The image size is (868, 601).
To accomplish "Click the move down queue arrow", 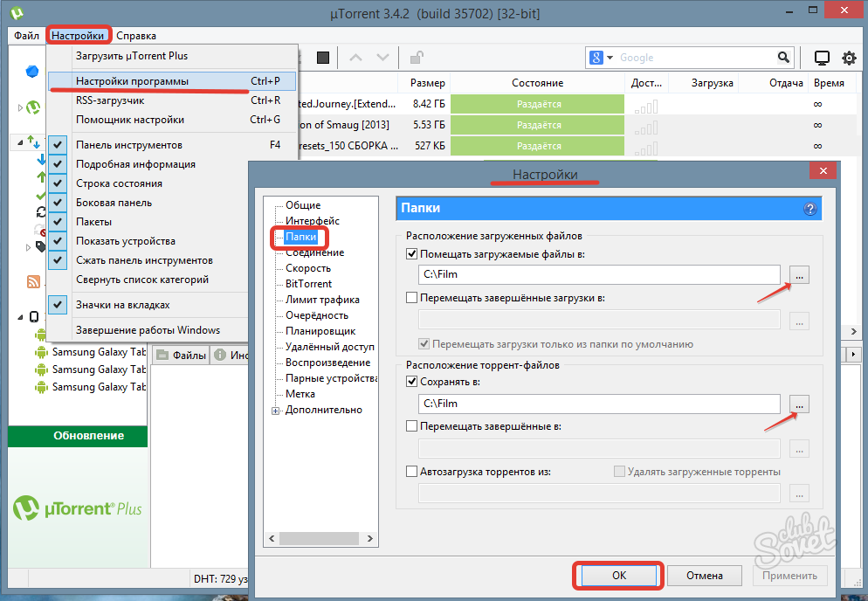I will [x=382, y=58].
